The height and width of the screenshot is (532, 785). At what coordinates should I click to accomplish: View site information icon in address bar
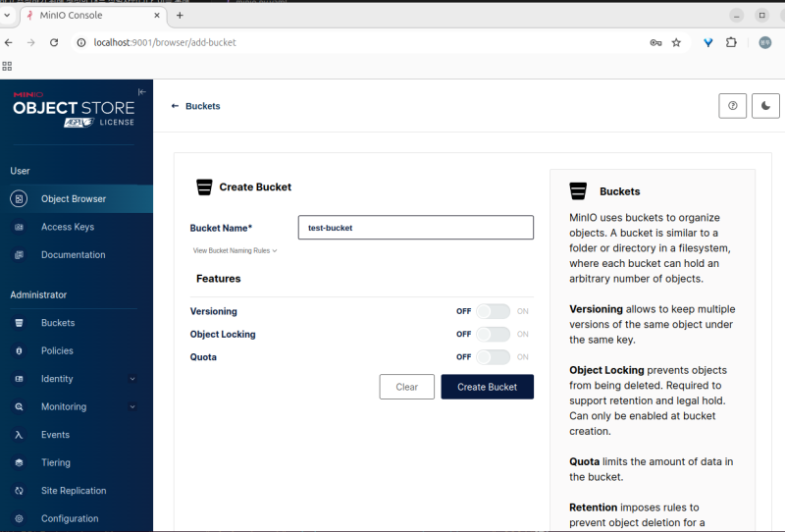click(x=81, y=42)
